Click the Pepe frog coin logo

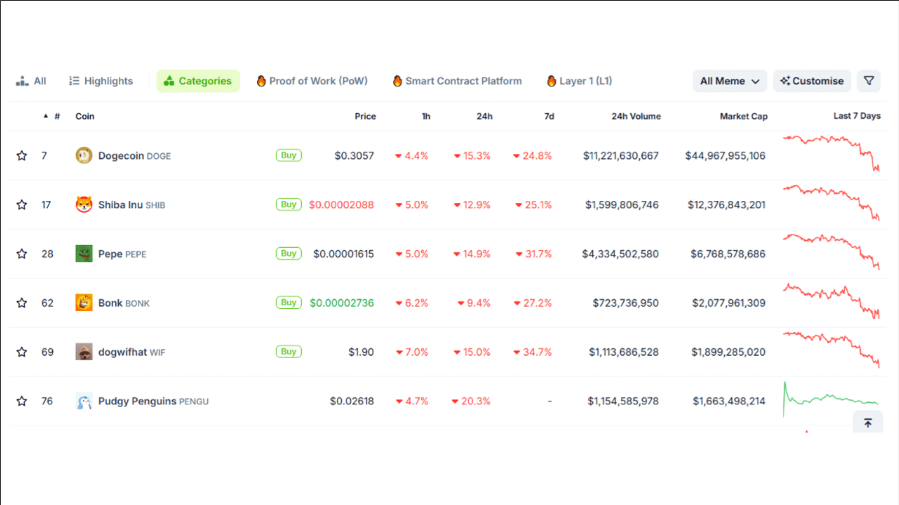[x=84, y=253]
